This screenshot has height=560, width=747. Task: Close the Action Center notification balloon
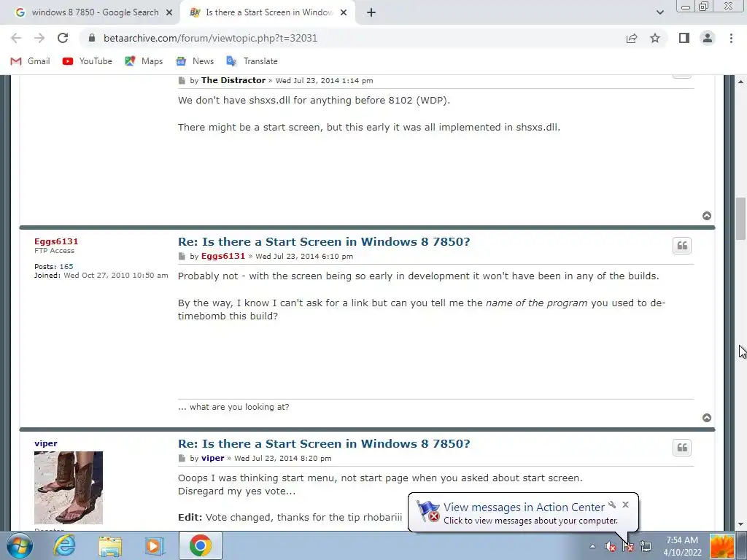click(625, 505)
